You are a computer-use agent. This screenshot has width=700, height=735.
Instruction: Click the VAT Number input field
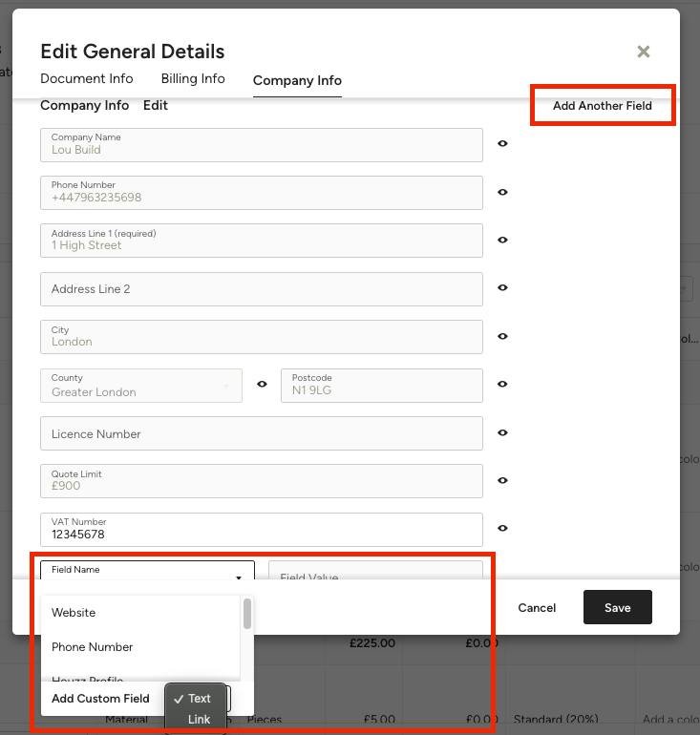(x=261, y=530)
